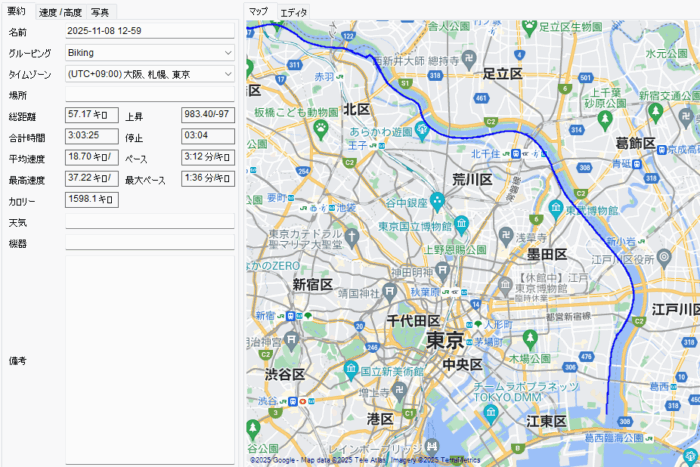Click the 東京国立博物館 museum map icon

coord(461,225)
